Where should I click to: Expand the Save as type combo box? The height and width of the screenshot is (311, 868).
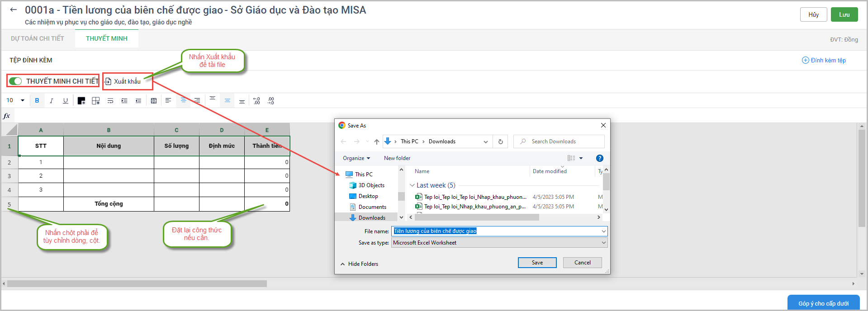coord(603,243)
